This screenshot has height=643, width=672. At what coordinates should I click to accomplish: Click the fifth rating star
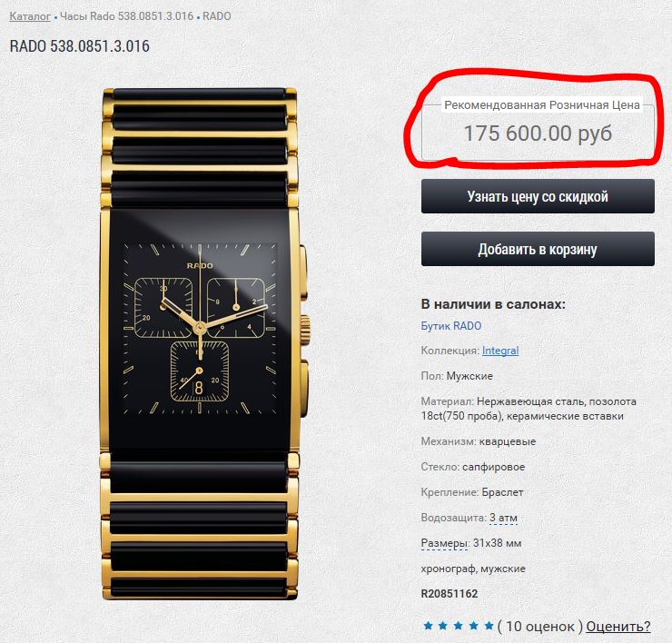tap(489, 626)
